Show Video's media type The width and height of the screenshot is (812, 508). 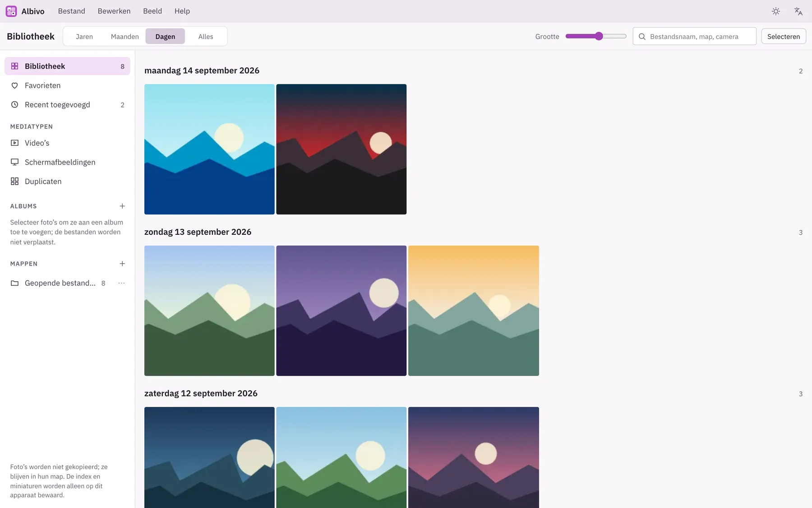[x=67, y=143]
